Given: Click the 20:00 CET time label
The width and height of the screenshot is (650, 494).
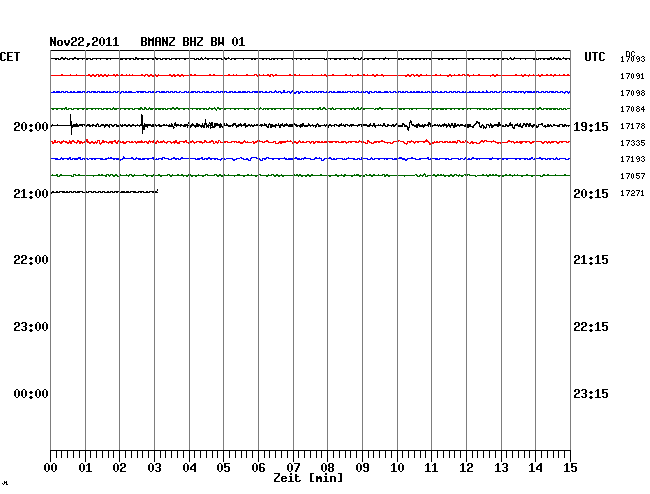Looking at the screenshot, I should pyautogui.click(x=31, y=126).
